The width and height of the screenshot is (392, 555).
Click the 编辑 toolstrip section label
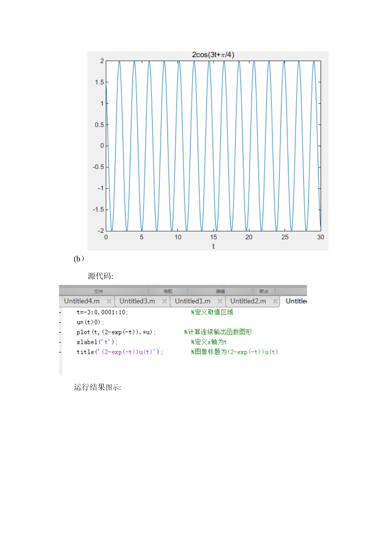[220, 291]
